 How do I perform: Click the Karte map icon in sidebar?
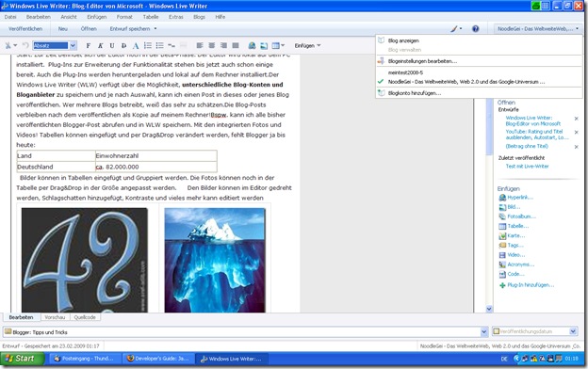pyautogui.click(x=502, y=236)
